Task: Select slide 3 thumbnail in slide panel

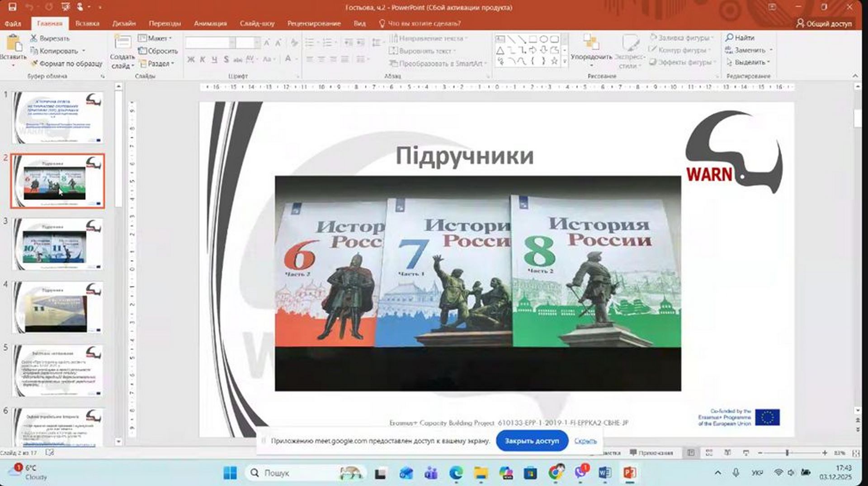Action: 58,244
